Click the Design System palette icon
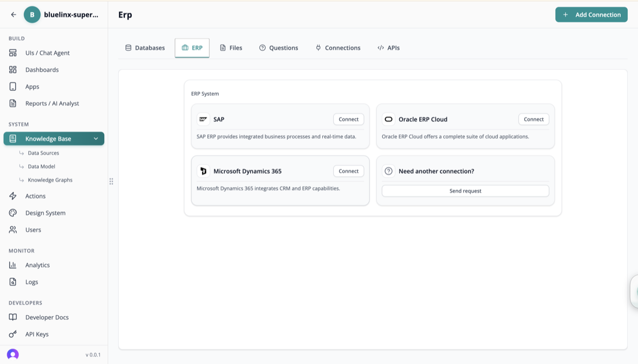Viewport: 638px width, 364px height. click(13, 213)
